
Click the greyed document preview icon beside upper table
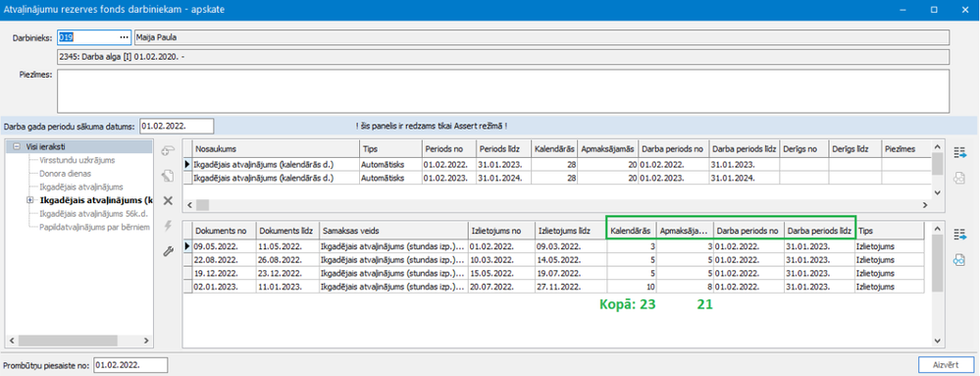point(959,178)
